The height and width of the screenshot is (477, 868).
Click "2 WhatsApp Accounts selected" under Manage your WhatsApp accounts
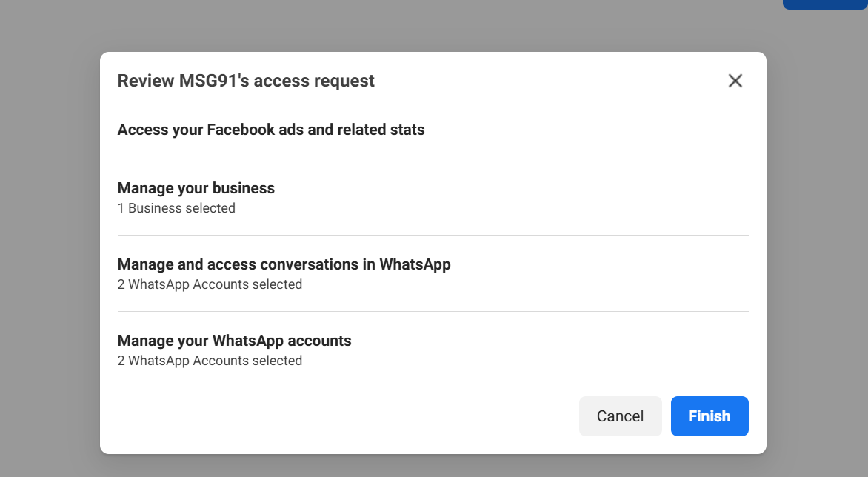pyautogui.click(x=210, y=361)
